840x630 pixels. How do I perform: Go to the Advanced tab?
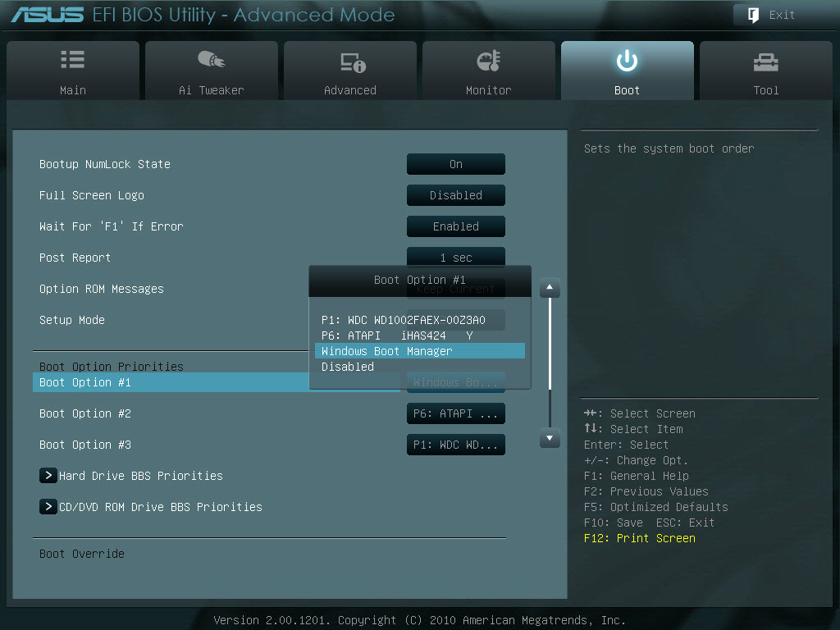pyautogui.click(x=350, y=71)
